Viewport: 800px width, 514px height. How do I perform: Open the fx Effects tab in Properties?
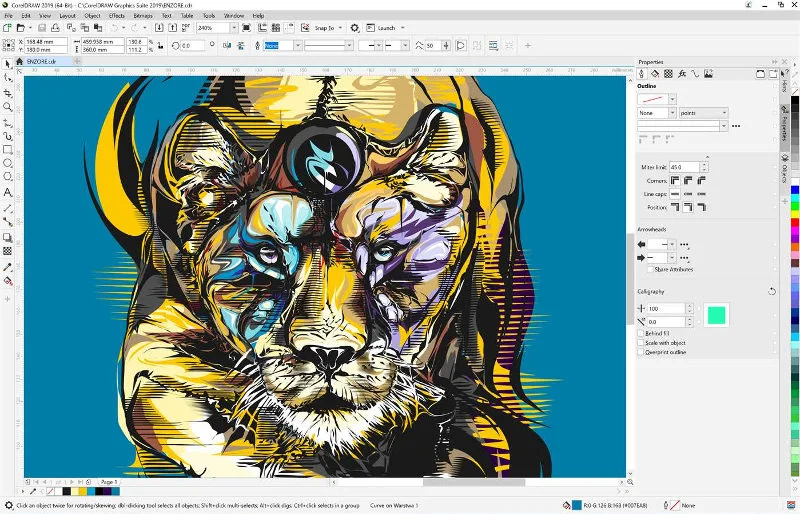click(682, 74)
